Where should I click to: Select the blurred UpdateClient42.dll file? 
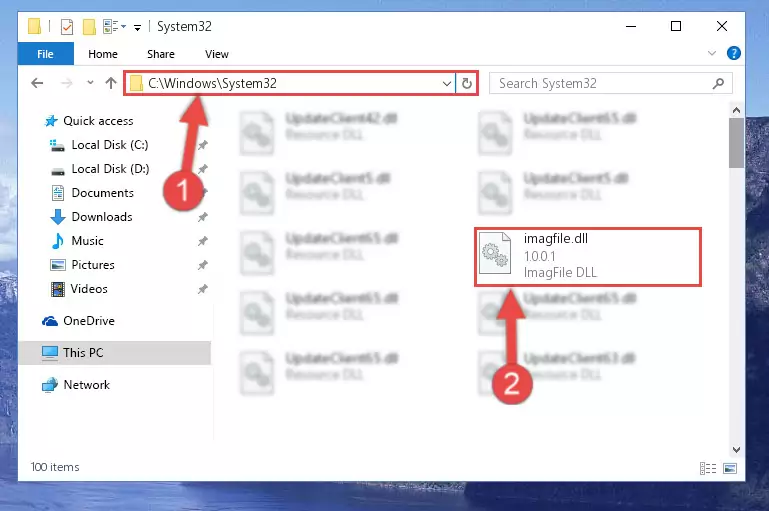[319, 132]
